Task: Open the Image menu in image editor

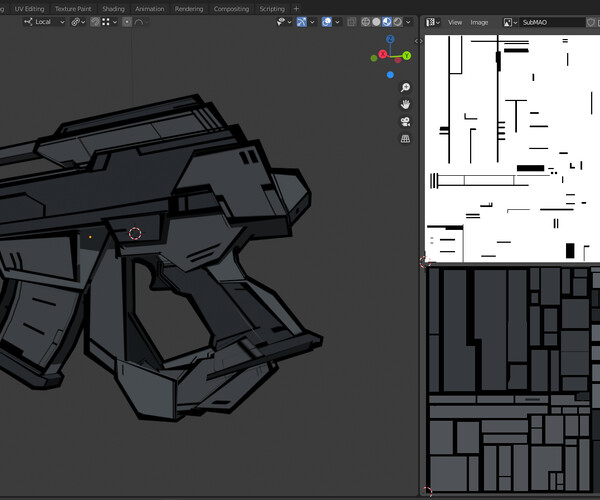Action: (x=480, y=21)
